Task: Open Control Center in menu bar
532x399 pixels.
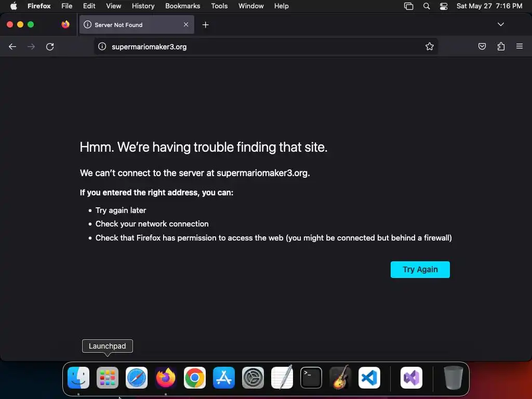Action: pos(444,6)
